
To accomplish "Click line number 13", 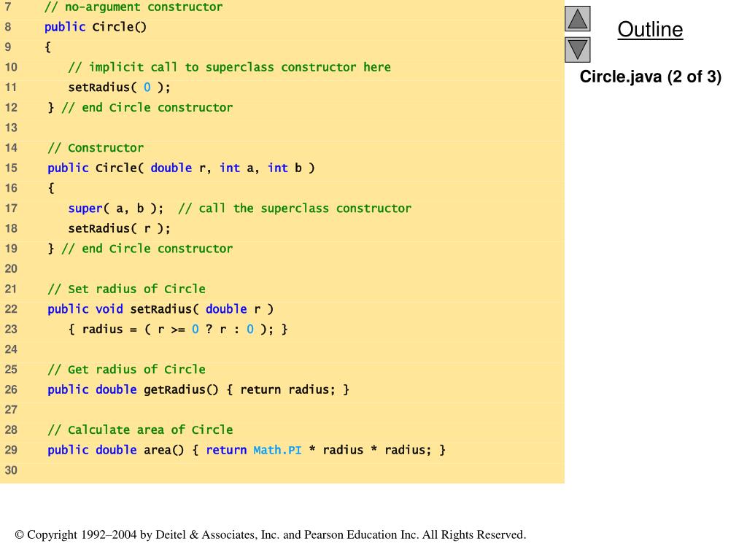I will [11, 128].
